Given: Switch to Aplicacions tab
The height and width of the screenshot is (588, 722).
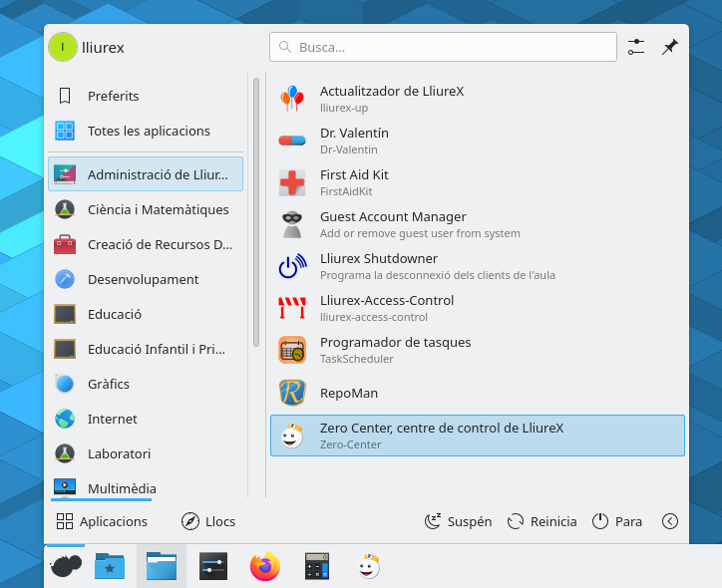Looking at the screenshot, I should click(x=102, y=521).
